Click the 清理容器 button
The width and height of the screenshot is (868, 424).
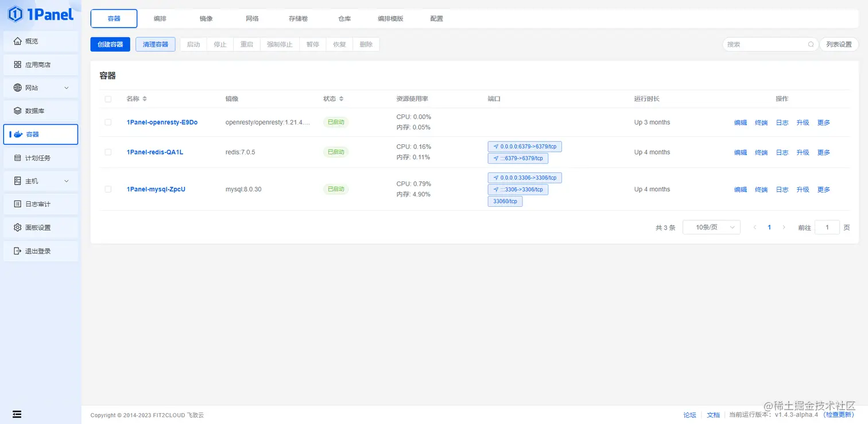[156, 44]
